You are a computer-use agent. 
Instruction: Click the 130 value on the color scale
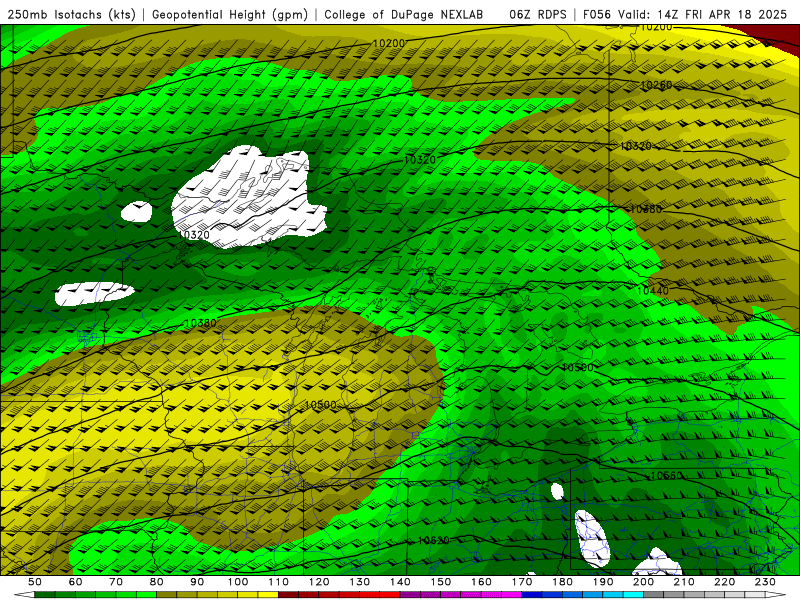click(x=359, y=582)
